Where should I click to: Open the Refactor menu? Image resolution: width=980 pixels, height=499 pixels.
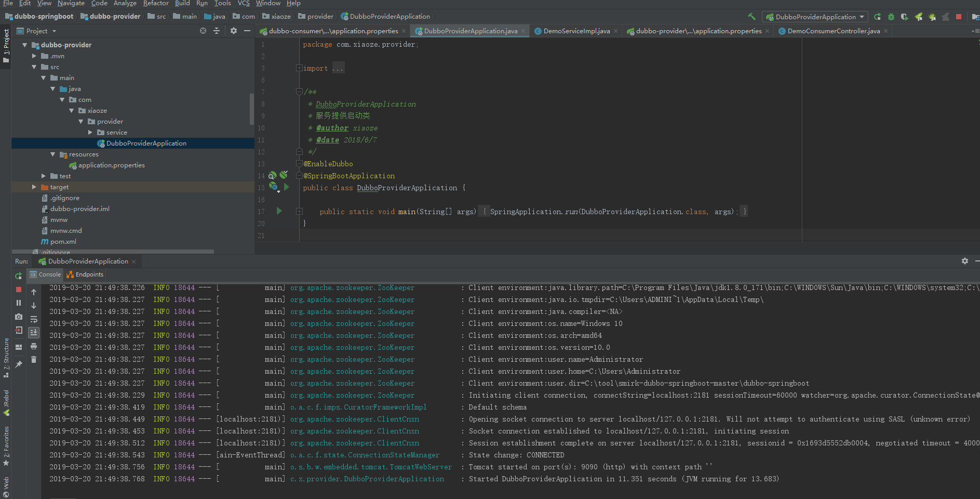tap(156, 3)
